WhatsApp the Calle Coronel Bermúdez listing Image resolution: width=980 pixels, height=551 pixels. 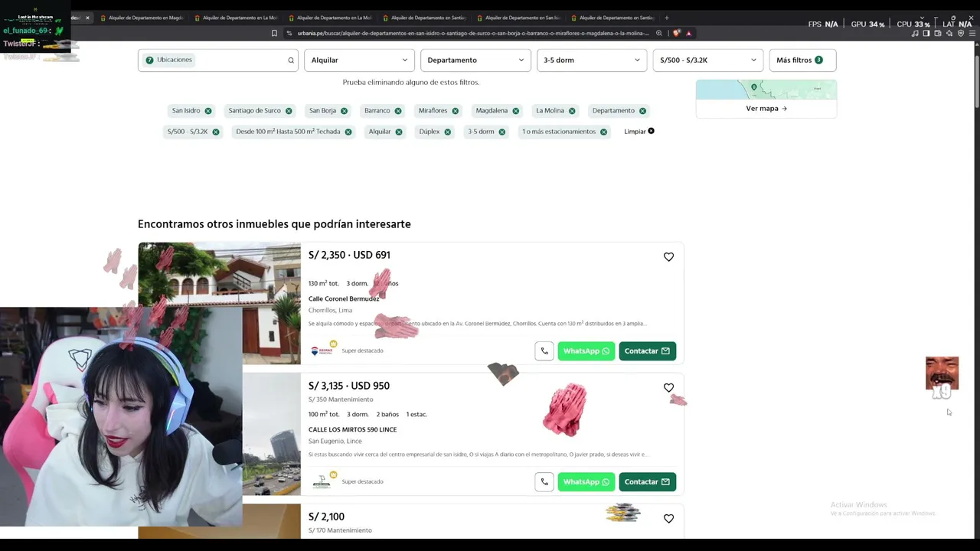586,351
